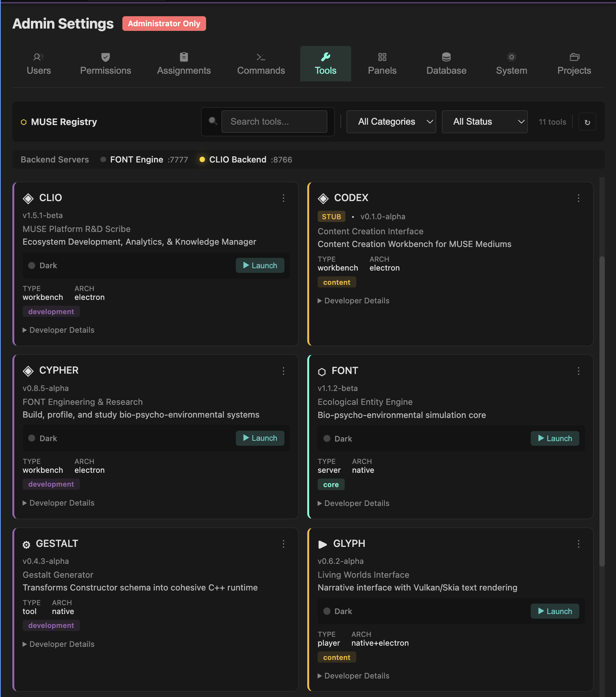
Task: Open the FONT card options menu
Action: (x=579, y=371)
